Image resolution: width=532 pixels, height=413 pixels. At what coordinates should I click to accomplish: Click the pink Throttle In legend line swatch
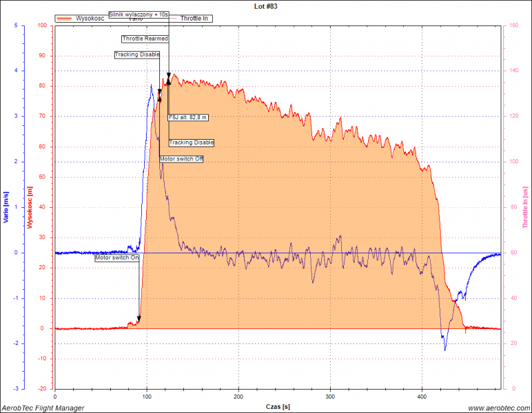(174, 18)
